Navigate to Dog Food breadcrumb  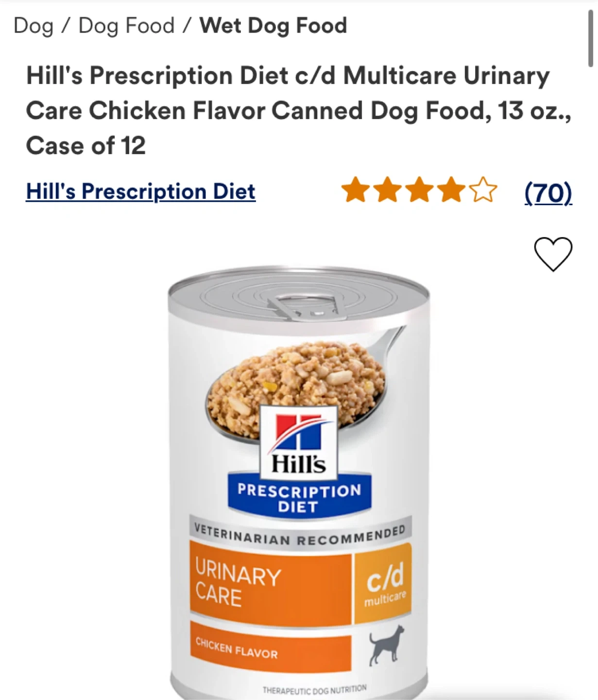point(126,26)
